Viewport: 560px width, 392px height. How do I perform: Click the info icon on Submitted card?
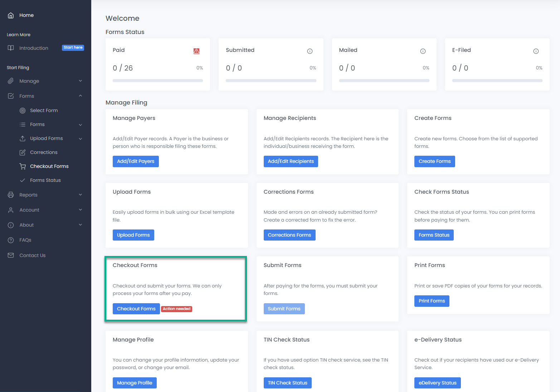[310, 51]
